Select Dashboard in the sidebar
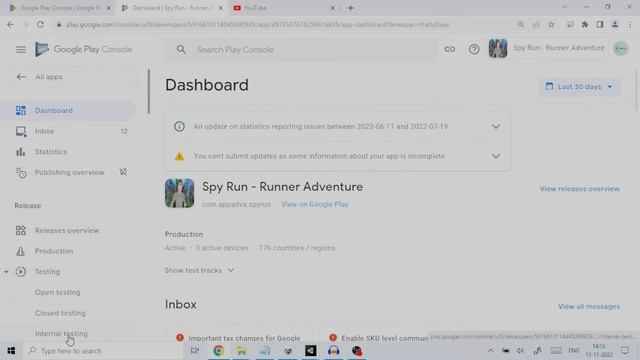 point(68,111)
